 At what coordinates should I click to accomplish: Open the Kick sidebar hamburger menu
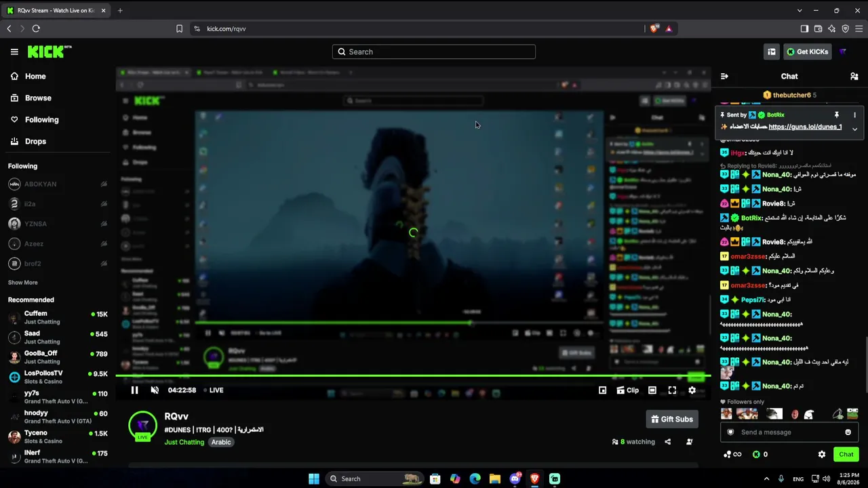[x=14, y=52]
